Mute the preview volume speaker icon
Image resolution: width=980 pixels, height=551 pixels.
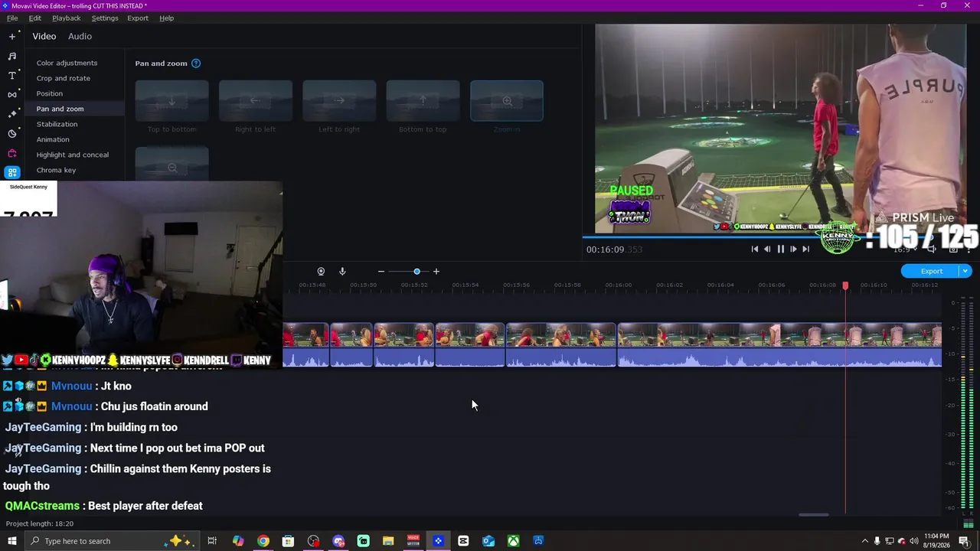point(931,249)
